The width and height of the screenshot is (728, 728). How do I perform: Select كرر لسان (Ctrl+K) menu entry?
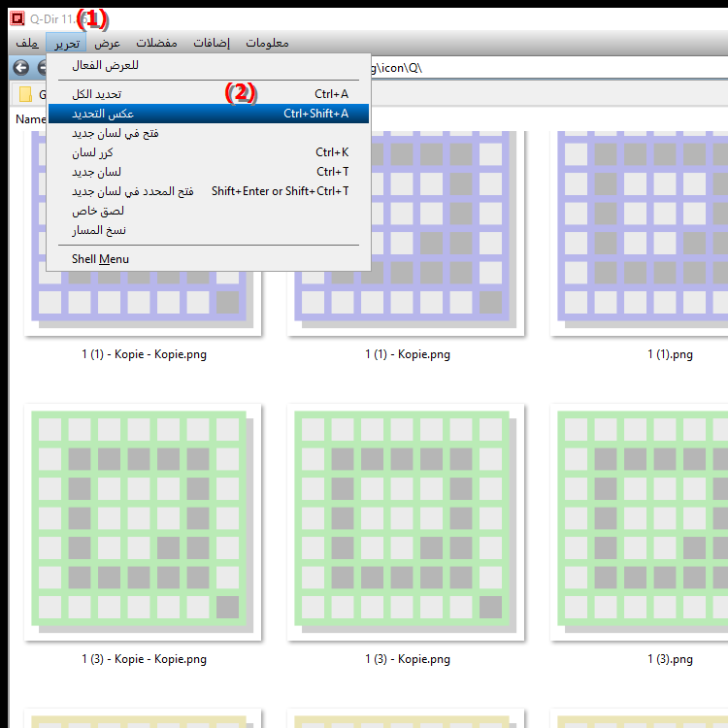[209, 152]
